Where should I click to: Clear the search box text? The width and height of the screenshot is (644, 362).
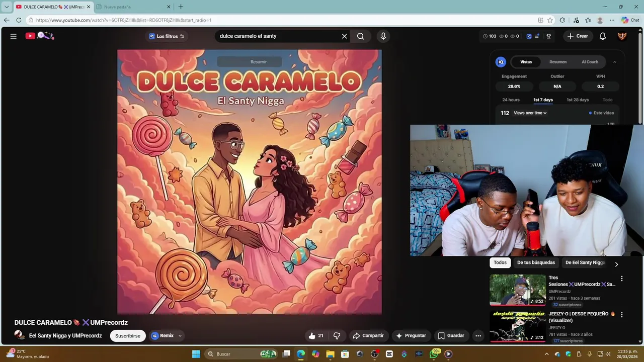pyautogui.click(x=344, y=36)
